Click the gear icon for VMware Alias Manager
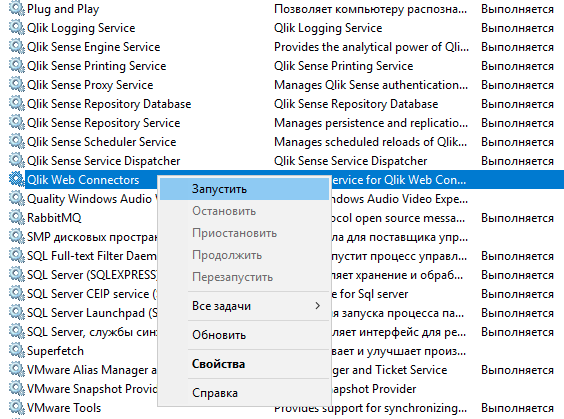Viewport: 564px width, 419px height. tap(17, 370)
